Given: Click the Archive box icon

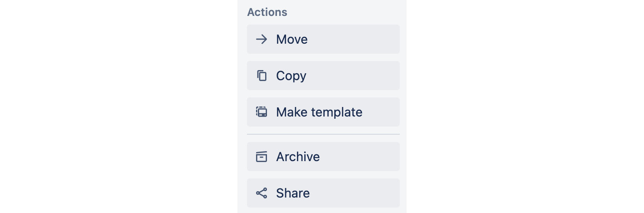Looking at the screenshot, I should coord(262,157).
